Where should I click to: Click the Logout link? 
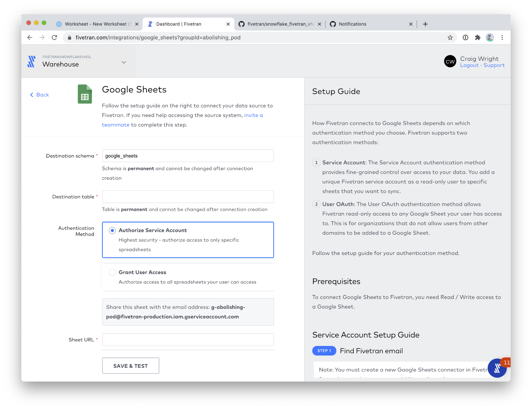tap(469, 65)
